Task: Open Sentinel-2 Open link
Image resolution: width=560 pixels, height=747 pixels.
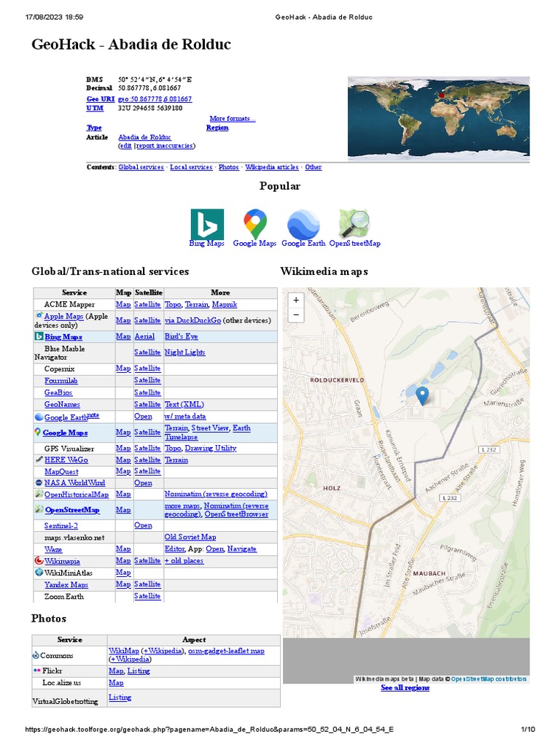Action: pos(143,525)
